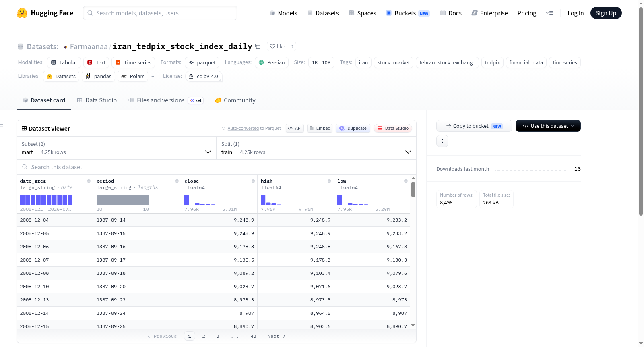Open the Farmaanaa user profile link
644x347 pixels.
89,46
